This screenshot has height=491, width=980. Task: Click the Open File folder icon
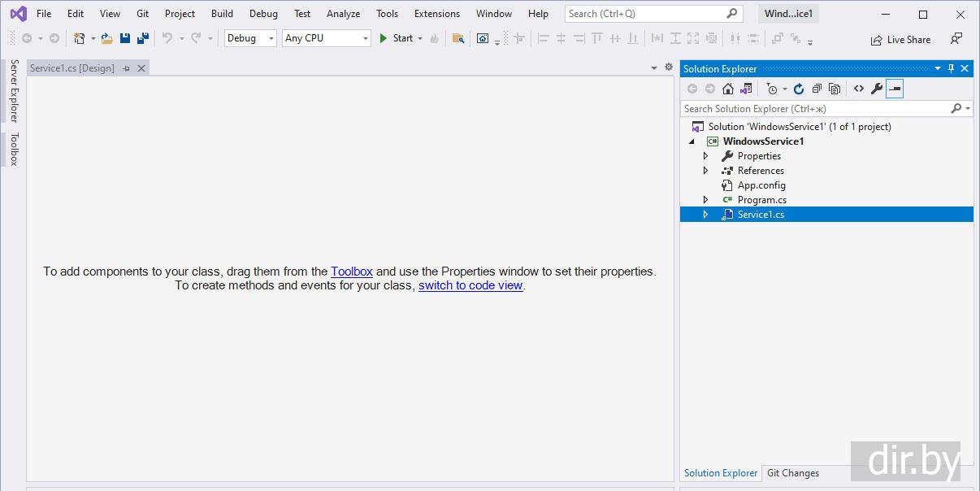(x=106, y=38)
